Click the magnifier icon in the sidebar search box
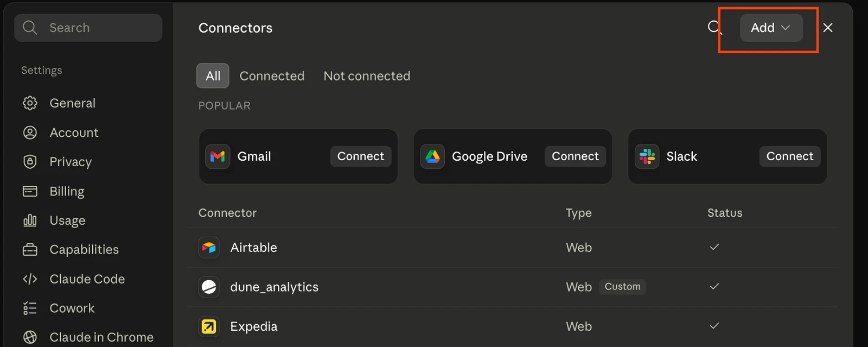 [30, 28]
